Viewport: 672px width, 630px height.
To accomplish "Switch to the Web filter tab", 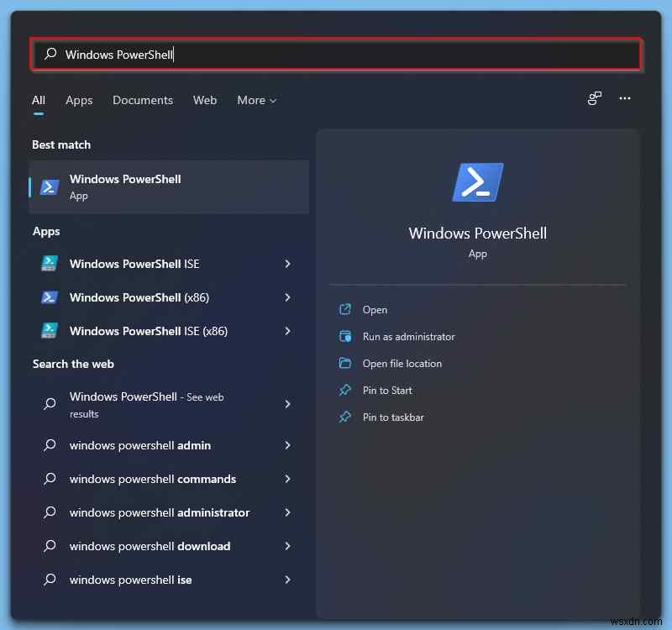I will pyautogui.click(x=205, y=100).
